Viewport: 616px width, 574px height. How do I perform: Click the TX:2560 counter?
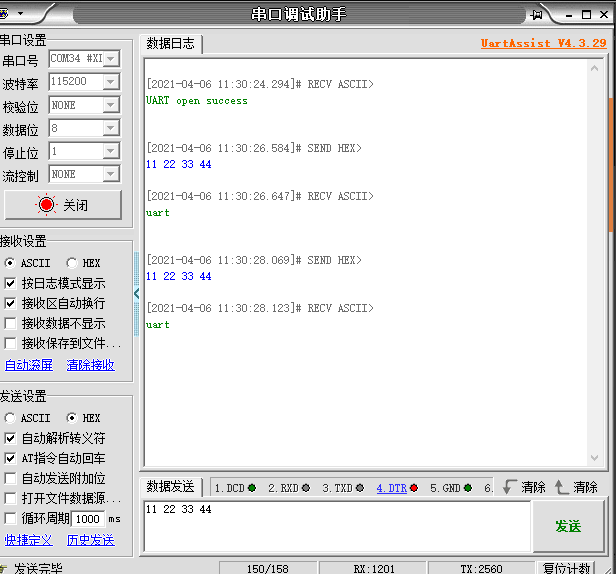(481, 568)
